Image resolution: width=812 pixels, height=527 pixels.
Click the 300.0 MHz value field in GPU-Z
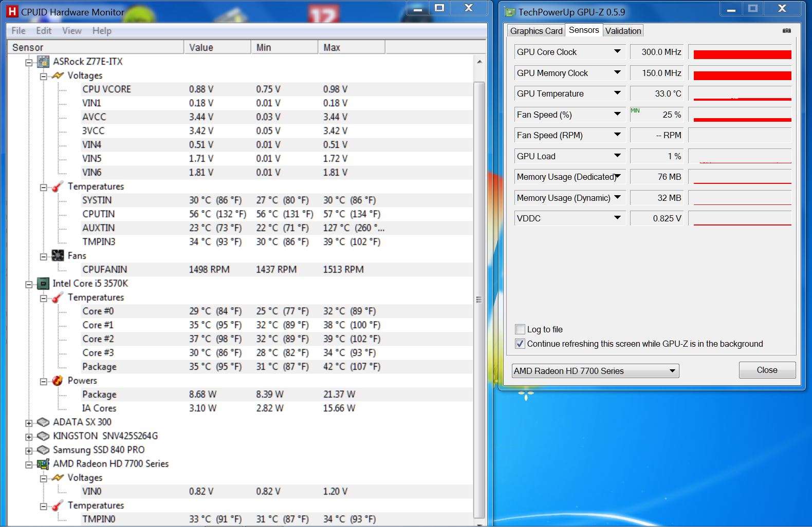657,52
